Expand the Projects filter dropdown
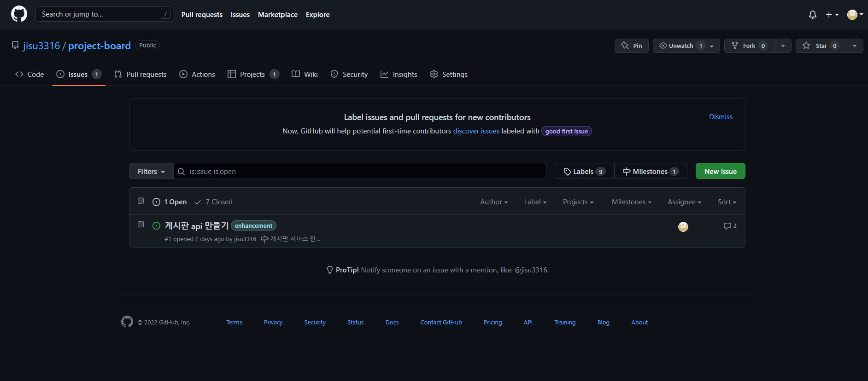This screenshot has height=381, width=868. coord(578,202)
